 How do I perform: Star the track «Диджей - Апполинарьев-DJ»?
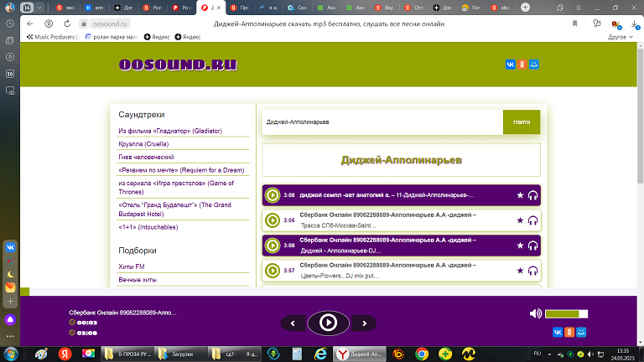[x=520, y=246]
